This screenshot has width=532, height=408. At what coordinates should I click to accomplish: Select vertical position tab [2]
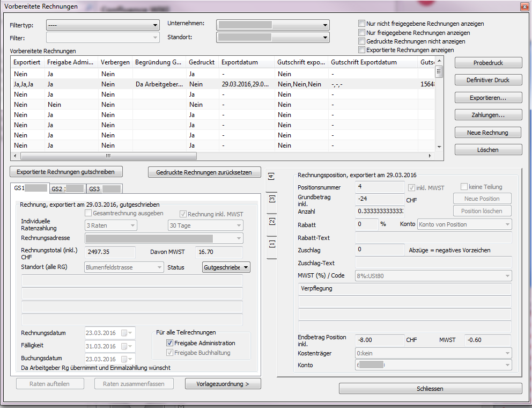pyautogui.click(x=272, y=221)
